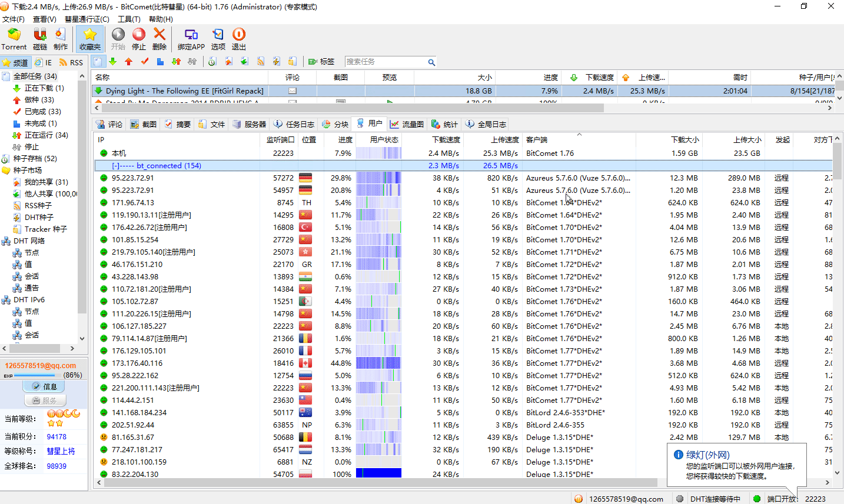
Task: Open the 文件 files detail tab
Action: click(x=211, y=124)
